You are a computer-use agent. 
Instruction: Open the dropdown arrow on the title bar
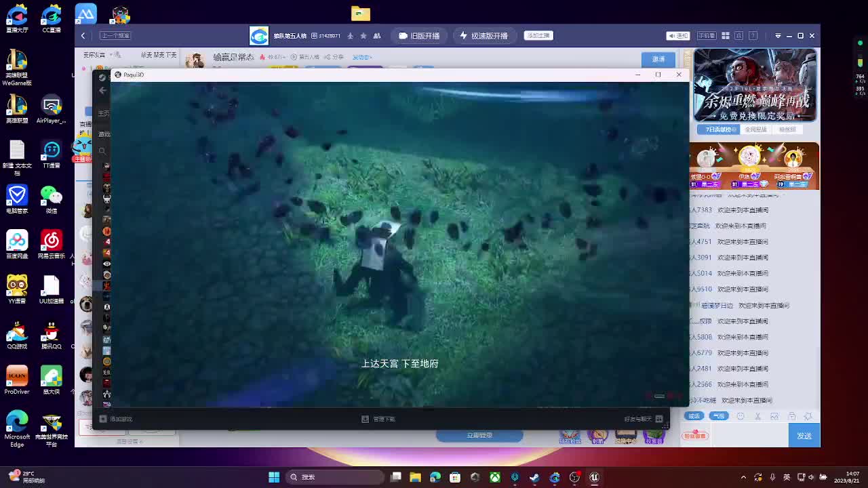point(778,35)
